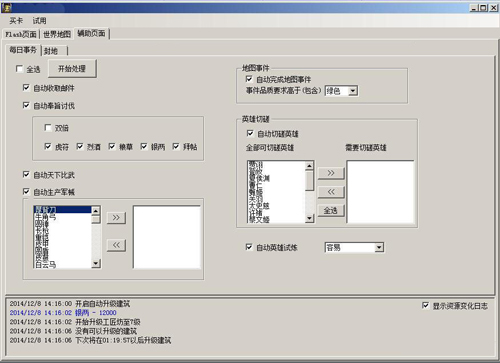
Task: Switch to the Flash页面 tab
Action: (x=21, y=34)
